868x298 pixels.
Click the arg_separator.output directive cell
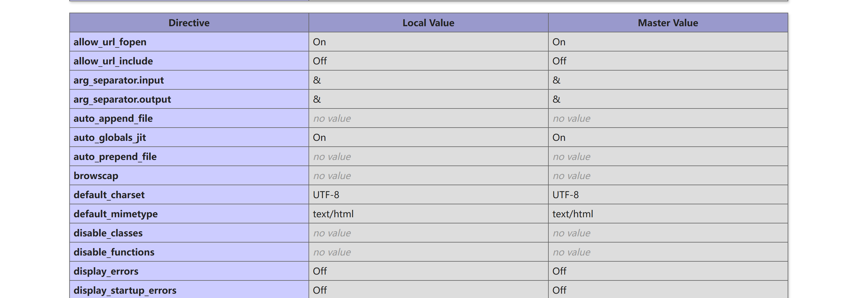click(189, 99)
